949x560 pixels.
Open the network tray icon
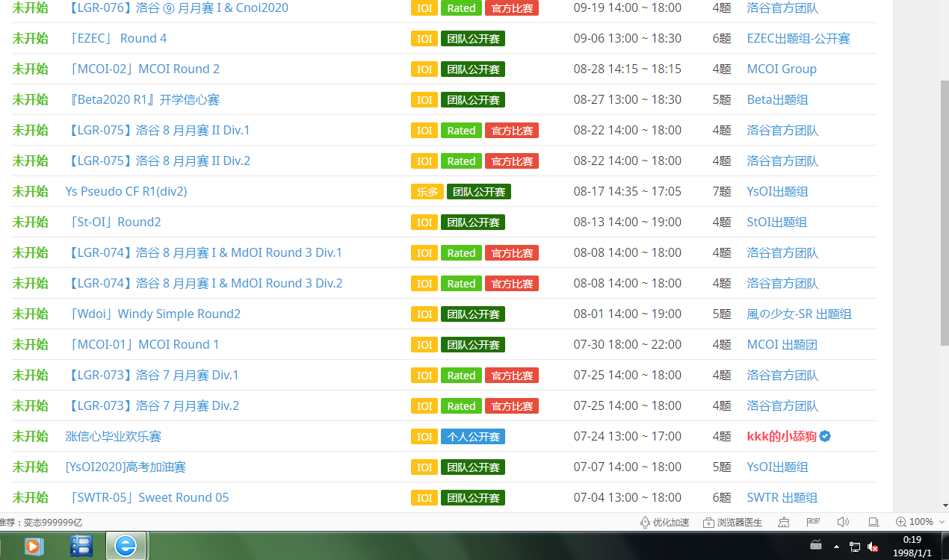click(855, 547)
